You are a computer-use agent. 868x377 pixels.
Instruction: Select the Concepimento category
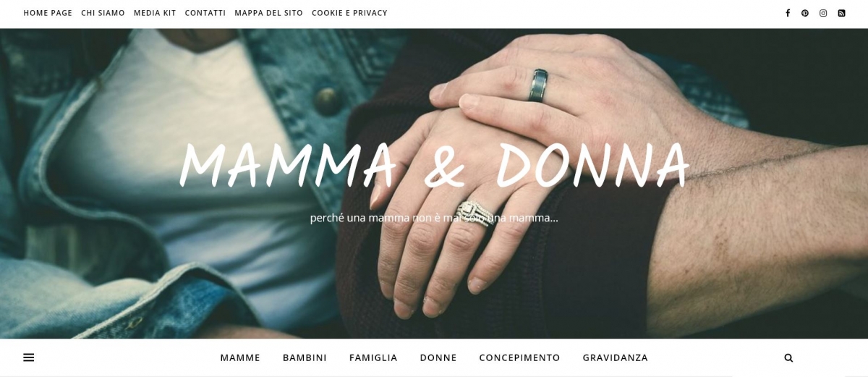(519, 357)
